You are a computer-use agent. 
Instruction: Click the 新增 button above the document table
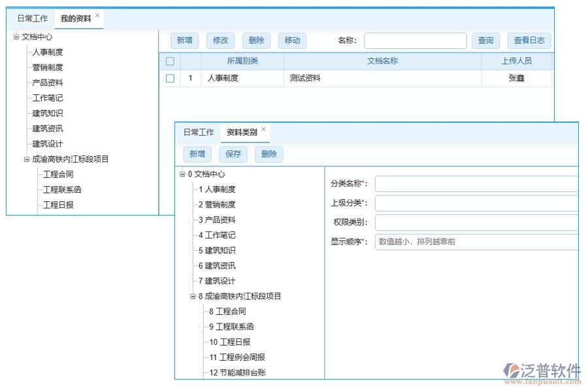pos(184,40)
